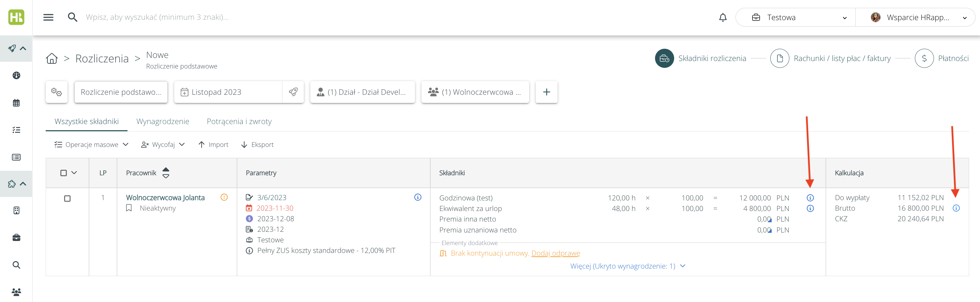Open settlement settings gears icon
Viewport: 980px width, 302px height.
[x=57, y=92]
